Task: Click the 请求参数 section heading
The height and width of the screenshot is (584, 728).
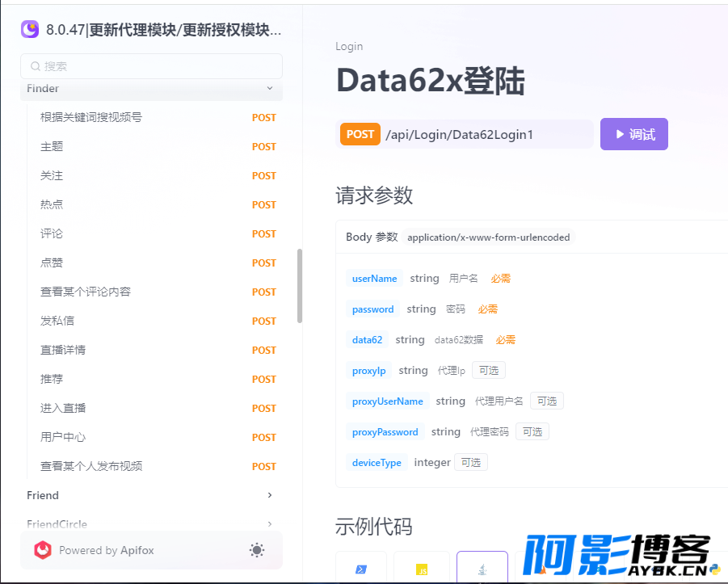Action: [x=374, y=195]
